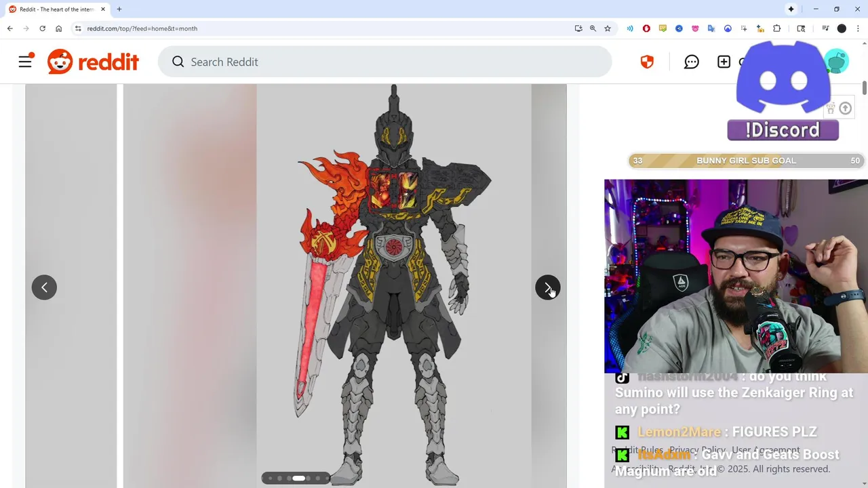Click the Gemini sparkle icon in title bar
This screenshot has width=868, height=488.
click(791, 9)
